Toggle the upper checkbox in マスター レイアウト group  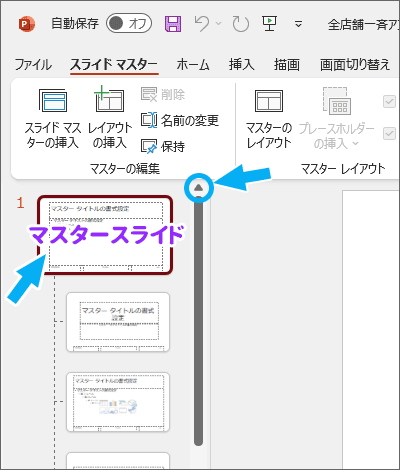tap(389, 102)
